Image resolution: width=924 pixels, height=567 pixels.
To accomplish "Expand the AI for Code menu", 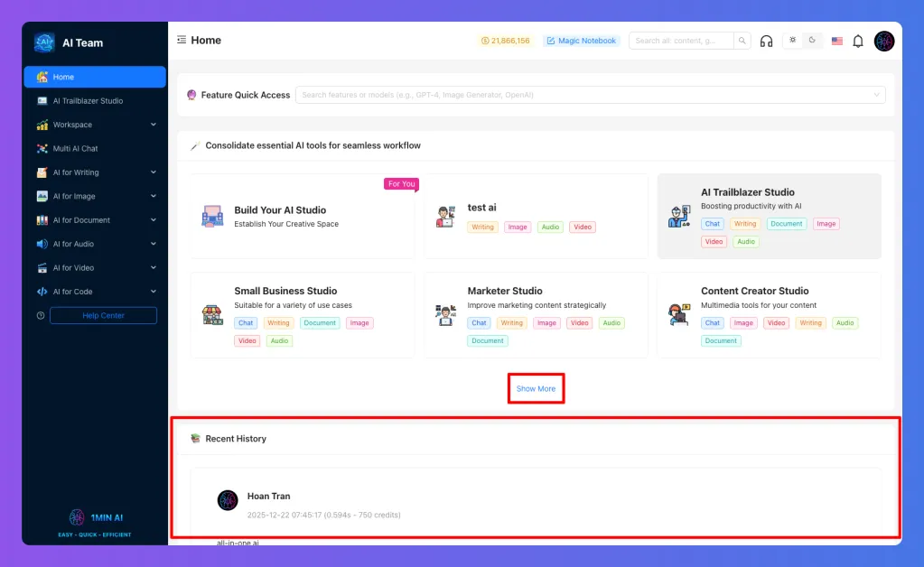I will tap(95, 292).
